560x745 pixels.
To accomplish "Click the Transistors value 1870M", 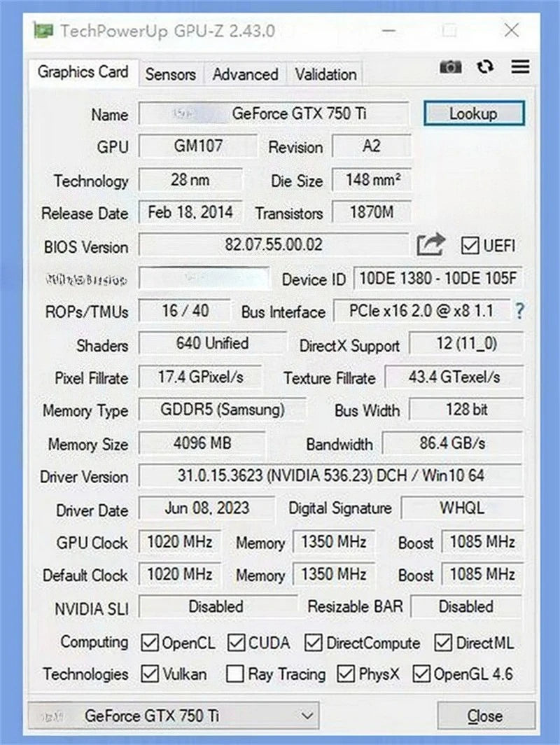I will pyautogui.click(x=372, y=212).
